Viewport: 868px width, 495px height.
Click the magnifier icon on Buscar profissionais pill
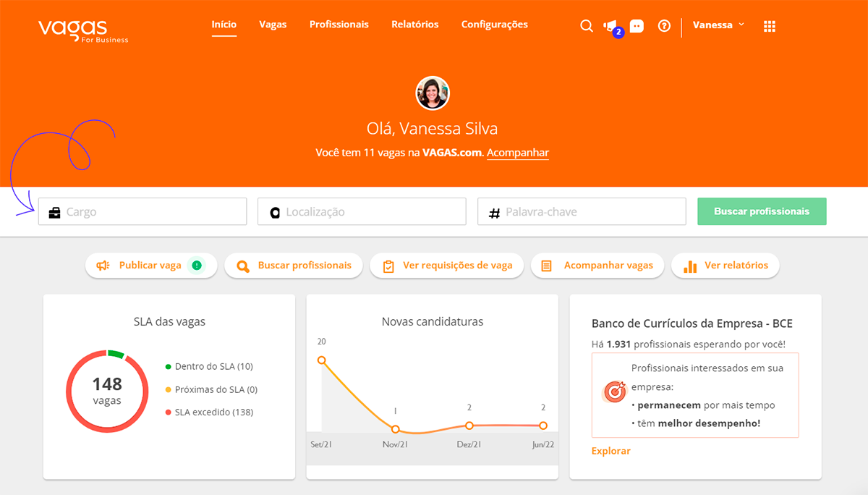[x=243, y=266]
